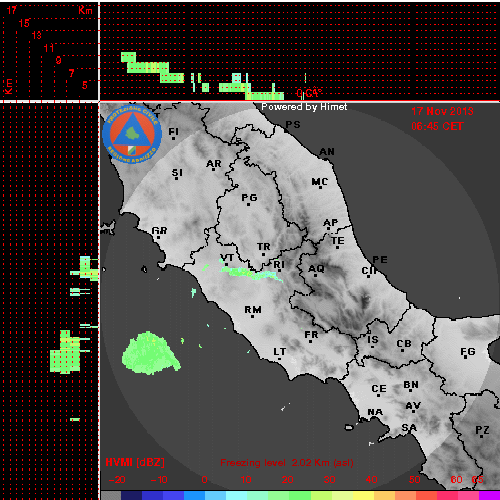Image resolution: width=500 pixels, height=500 pixels.
Task: Click the 'RI' city label
Action: (x=279, y=265)
